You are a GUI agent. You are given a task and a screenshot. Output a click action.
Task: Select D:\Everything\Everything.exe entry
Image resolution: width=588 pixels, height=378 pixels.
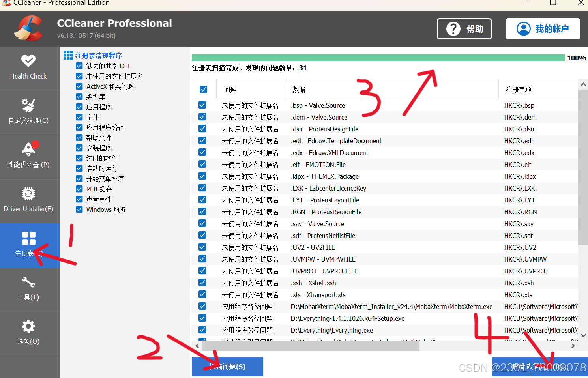pos(332,330)
